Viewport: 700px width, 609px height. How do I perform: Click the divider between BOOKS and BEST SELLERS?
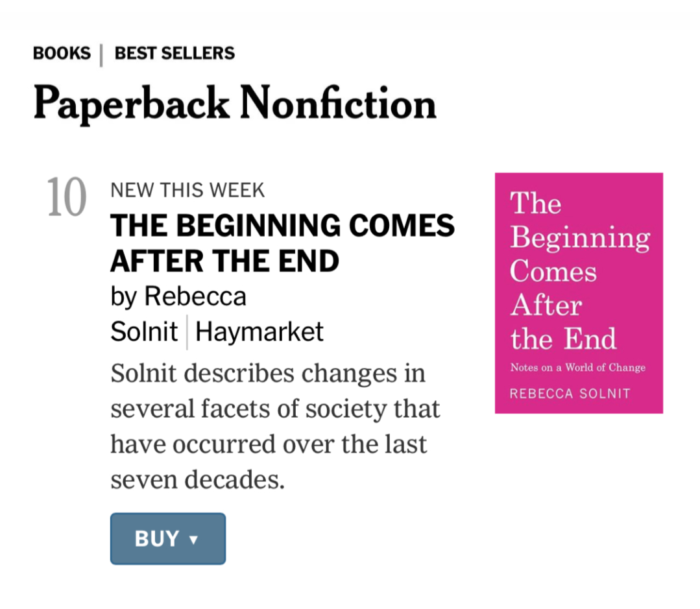102,54
